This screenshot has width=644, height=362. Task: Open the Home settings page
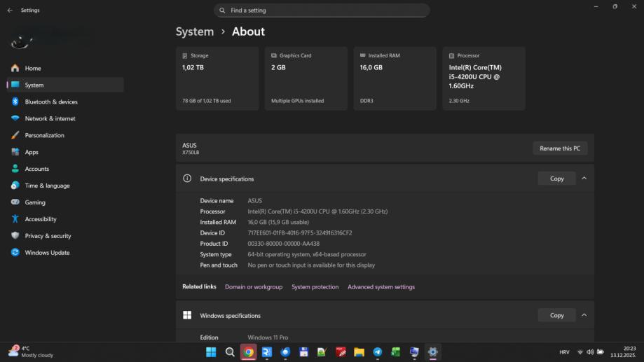tap(33, 69)
